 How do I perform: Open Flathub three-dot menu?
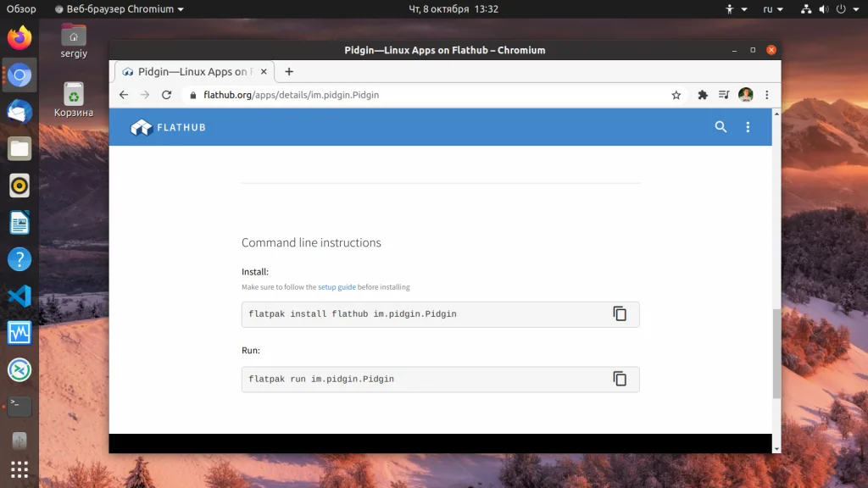click(x=748, y=127)
